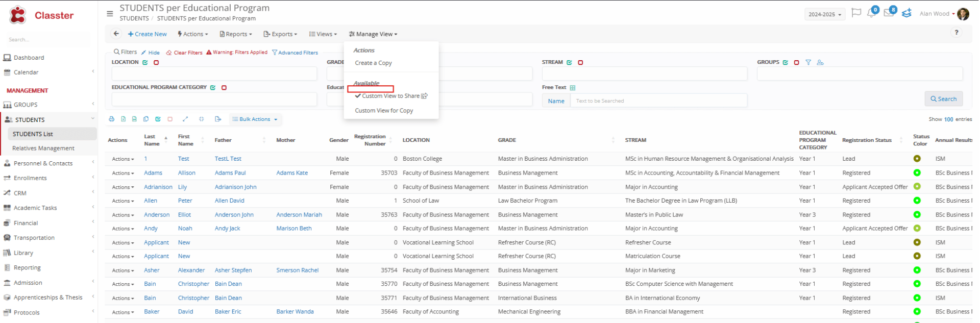Click the Search button
Image resolution: width=980 pixels, height=323 pixels.
click(x=943, y=99)
